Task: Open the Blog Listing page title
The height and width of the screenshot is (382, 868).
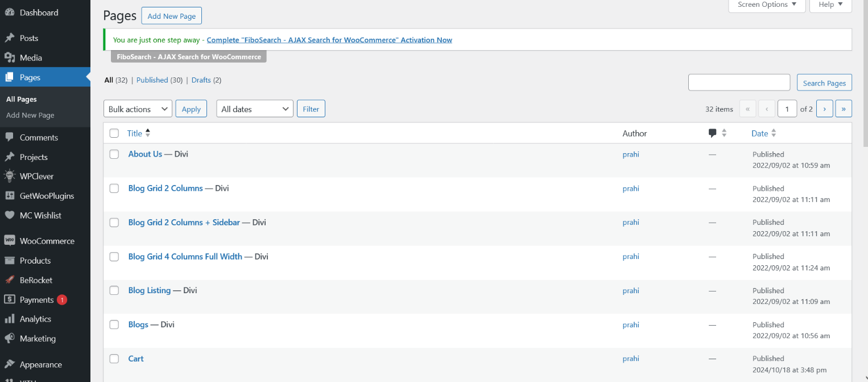Action: click(x=150, y=290)
